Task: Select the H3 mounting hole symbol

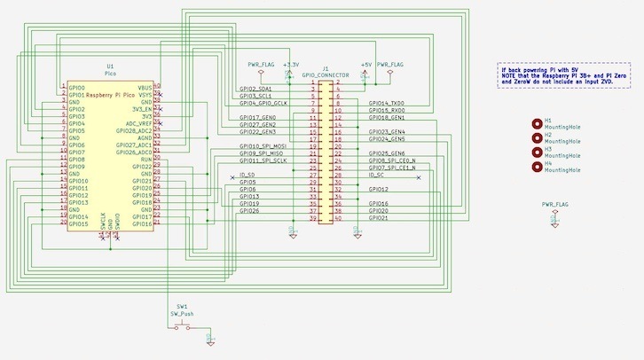Action: coord(537,153)
